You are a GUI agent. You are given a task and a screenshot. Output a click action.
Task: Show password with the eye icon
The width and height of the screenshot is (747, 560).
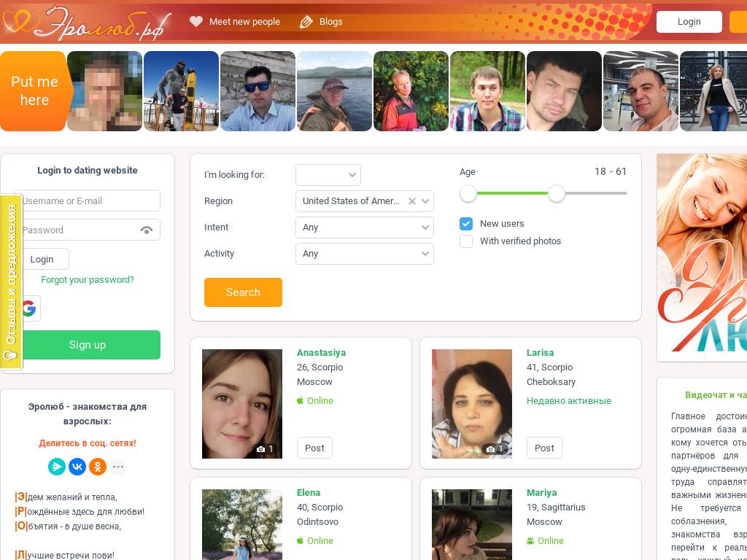147,230
